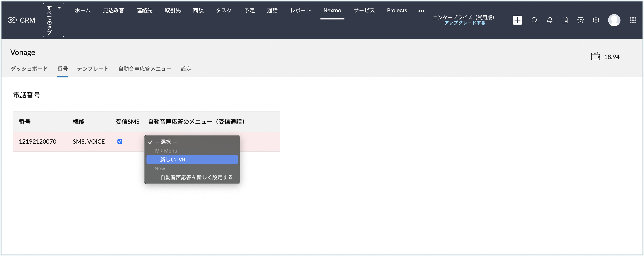Image resolution: width=644 pixels, height=256 pixels.
Task: Open the search magnifier icon
Action: coord(534,20)
